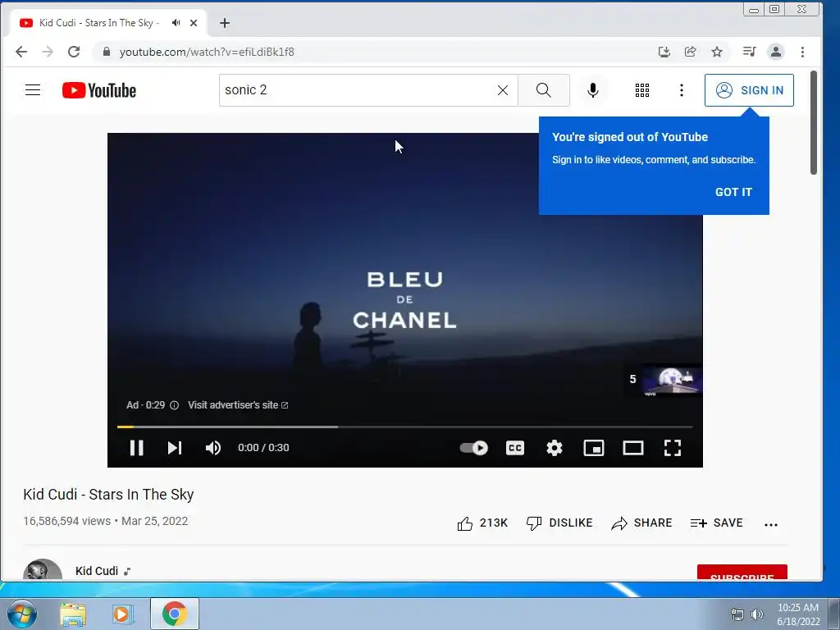The image size is (840, 630).
Task: Select the address bar URL
Action: pyautogui.click(x=207, y=52)
